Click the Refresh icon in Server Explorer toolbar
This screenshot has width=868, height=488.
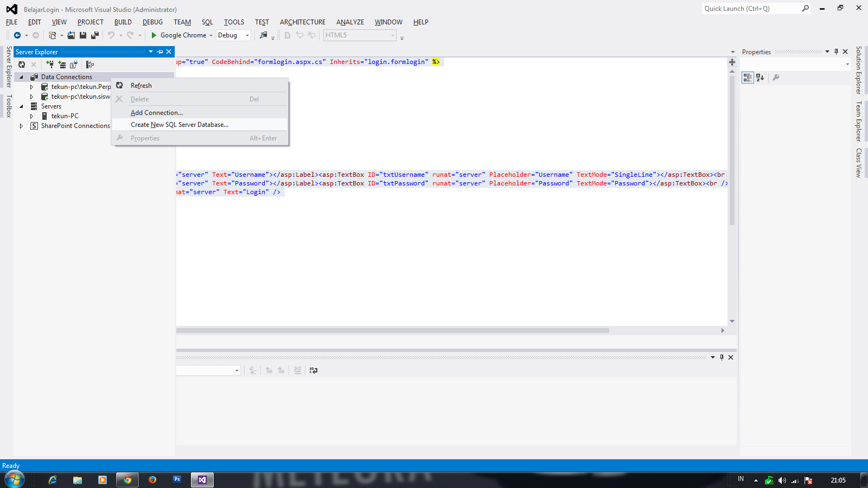(x=22, y=65)
